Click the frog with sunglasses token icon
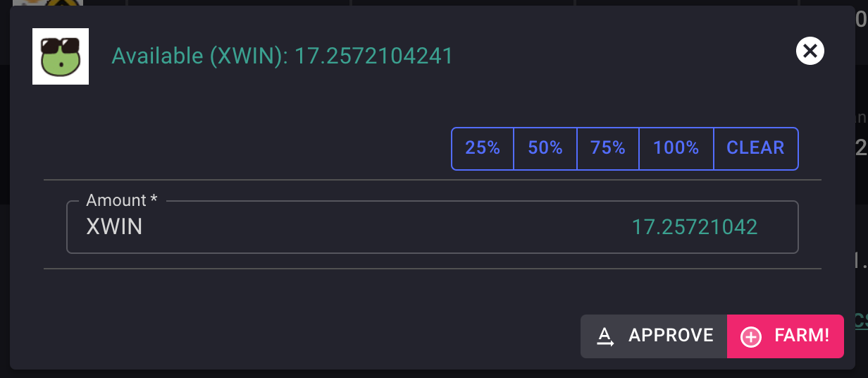This screenshot has height=378, width=868. tap(61, 56)
